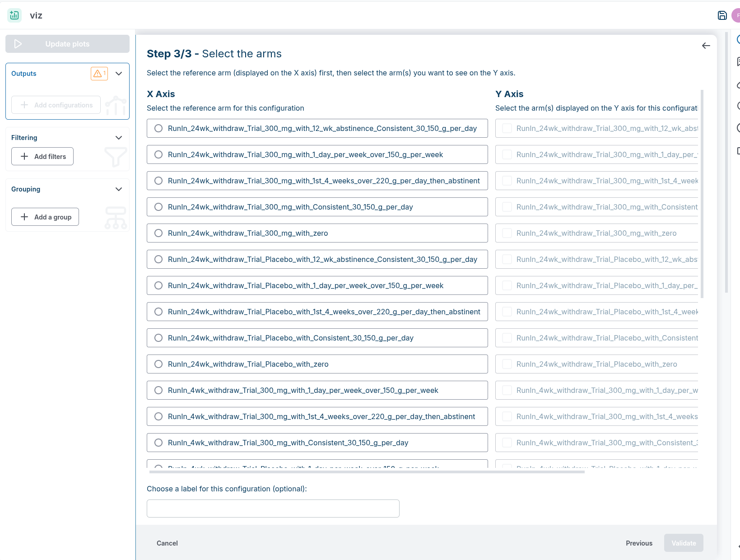
Task: Click the play icon on Update plots
Action: [18, 44]
